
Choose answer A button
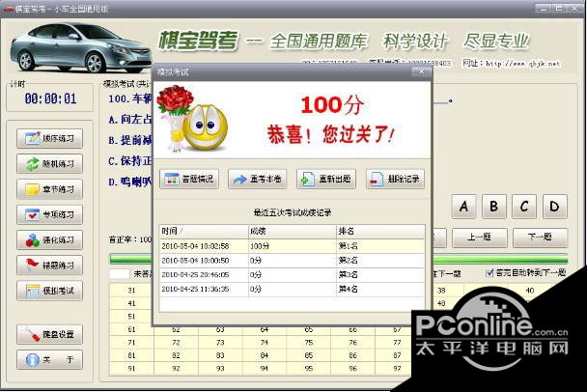coord(463,207)
